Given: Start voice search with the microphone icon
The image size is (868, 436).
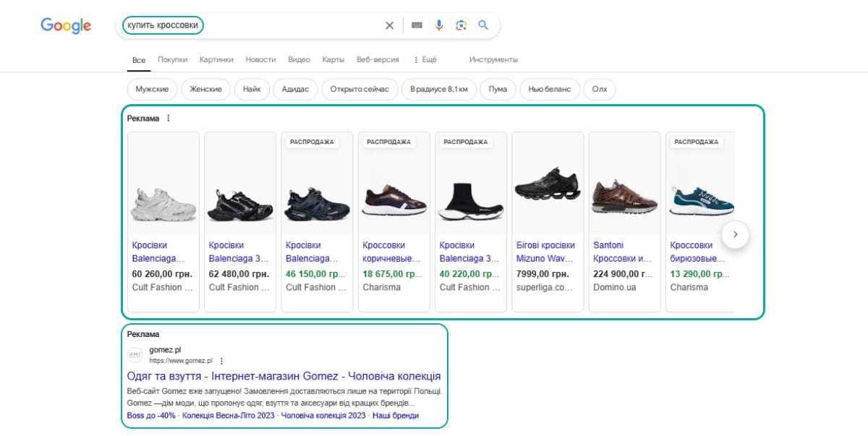Looking at the screenshot, I should tap(438, 25).
